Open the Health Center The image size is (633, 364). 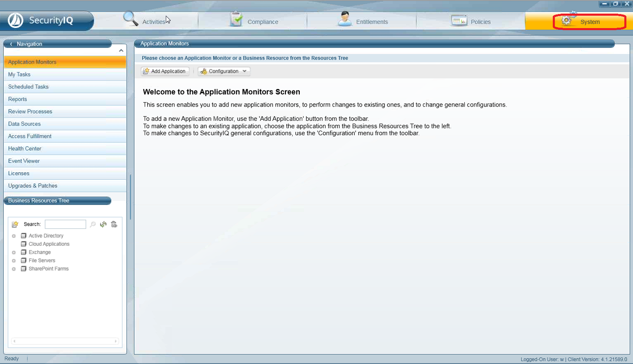click(x=65, y=149)
